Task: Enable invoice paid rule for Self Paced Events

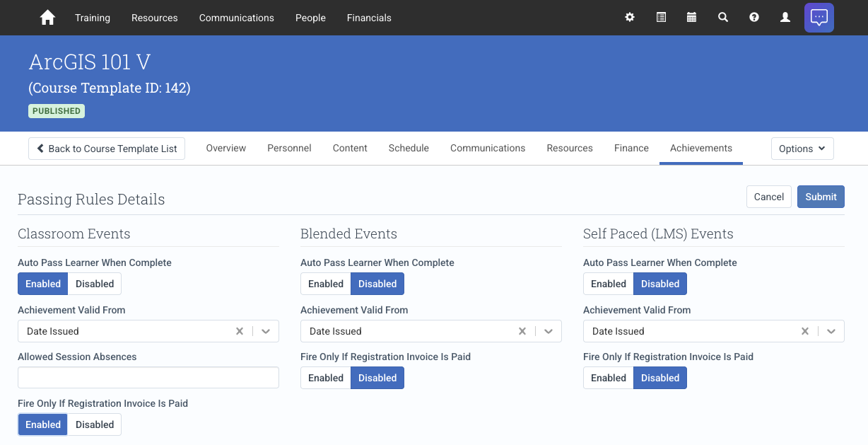Action: tap(609, 378)
